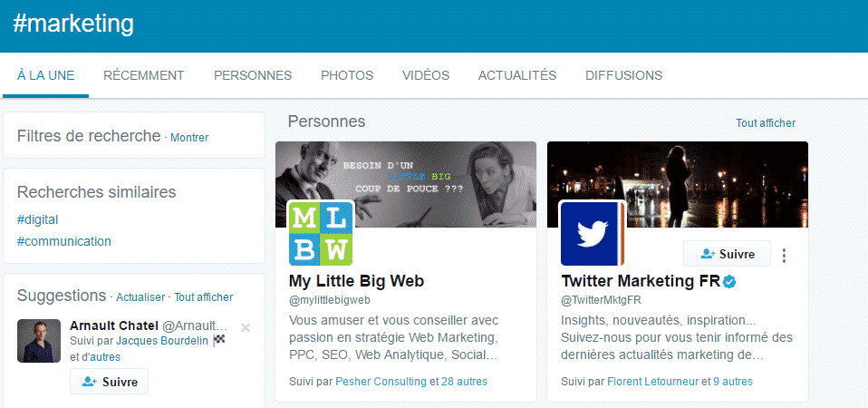The height and width of the screenshot is (408, 868).
Task: Follow Arnault Chatel with Suivre button
Action: (109, 382)
